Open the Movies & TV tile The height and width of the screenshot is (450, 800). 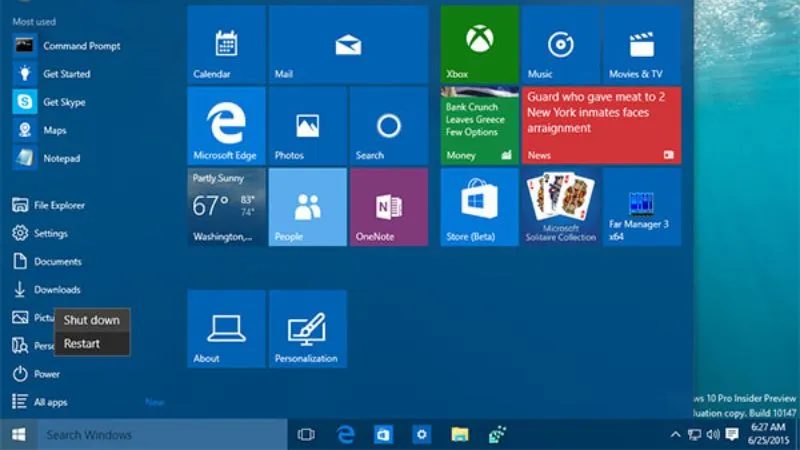pos(641,44)
